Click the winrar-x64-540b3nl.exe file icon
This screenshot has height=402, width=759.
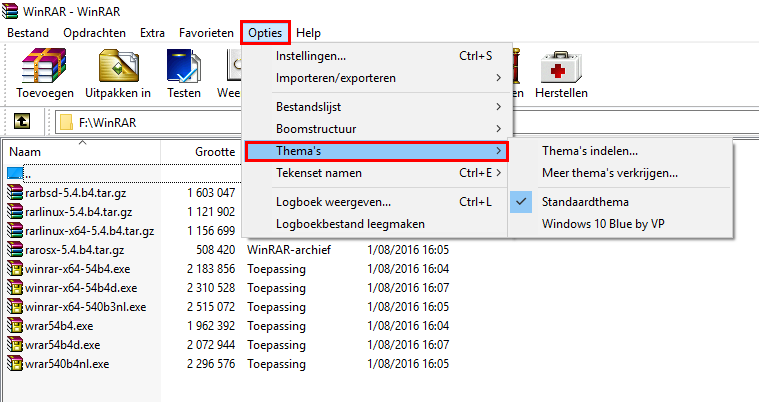pyautogui.click(x=15, y=307)
